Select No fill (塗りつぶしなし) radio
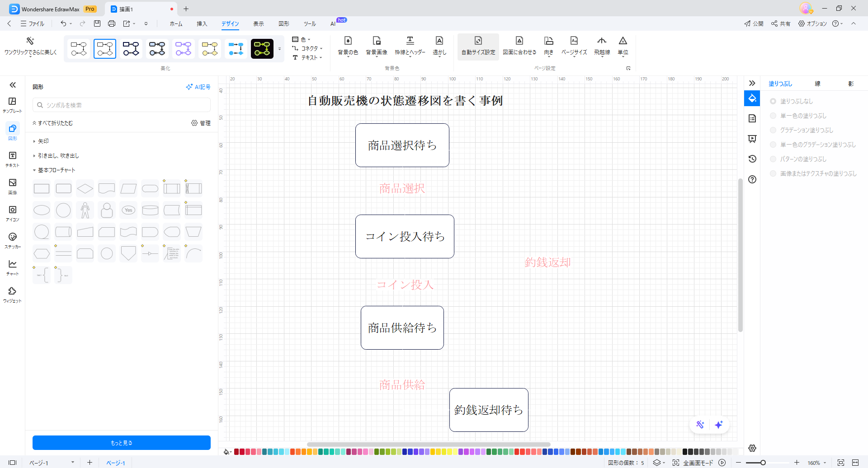This screenshot has height=468, width=868. click(773, 101)
